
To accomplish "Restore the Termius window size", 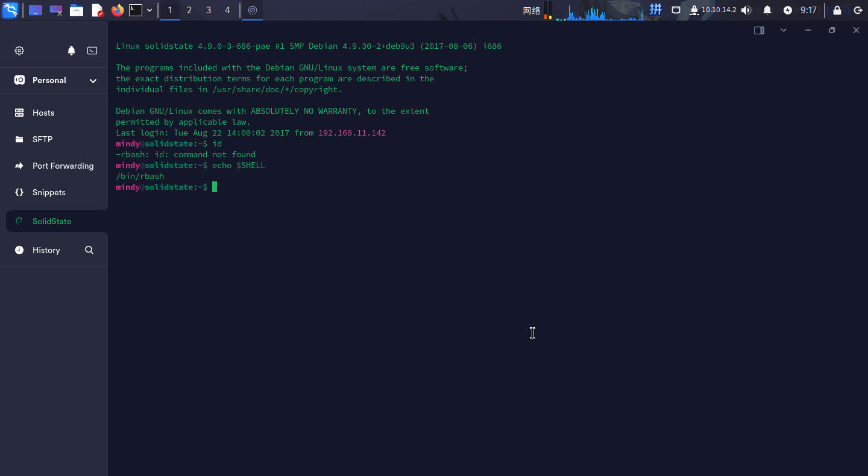I will pyautogui.click(x=832, y=30).
